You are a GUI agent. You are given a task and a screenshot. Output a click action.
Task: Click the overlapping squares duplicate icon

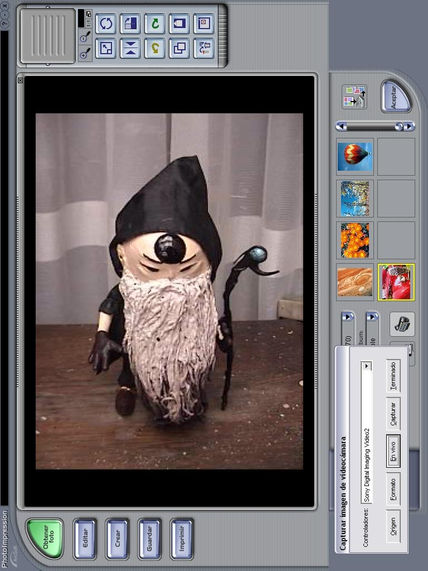click(x=180, y=48)
